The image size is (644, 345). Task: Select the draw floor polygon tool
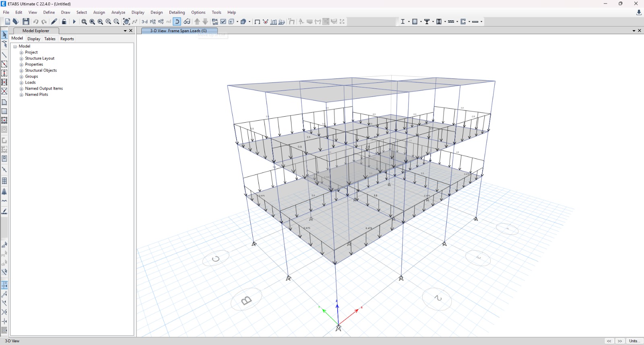[x=4, y=103]
